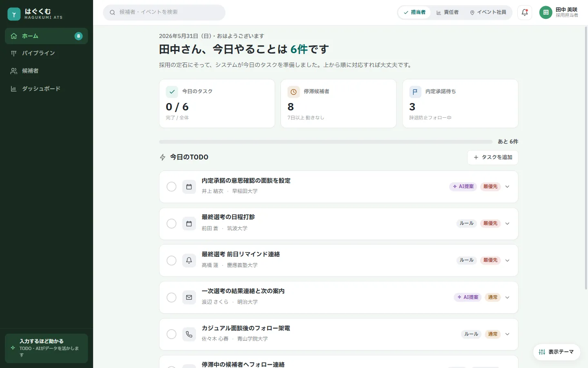
Task: Open the パイプライン sidebar item
Action: (46, 53)
